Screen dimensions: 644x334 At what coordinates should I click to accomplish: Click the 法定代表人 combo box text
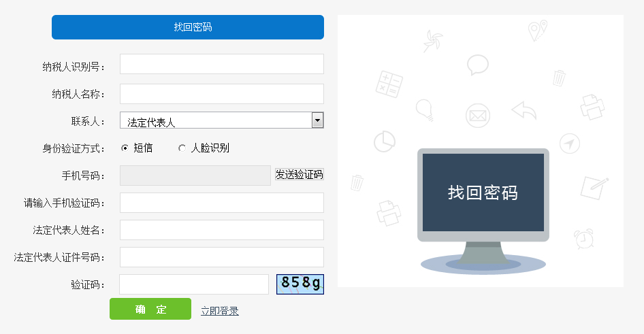coord(150,122)
